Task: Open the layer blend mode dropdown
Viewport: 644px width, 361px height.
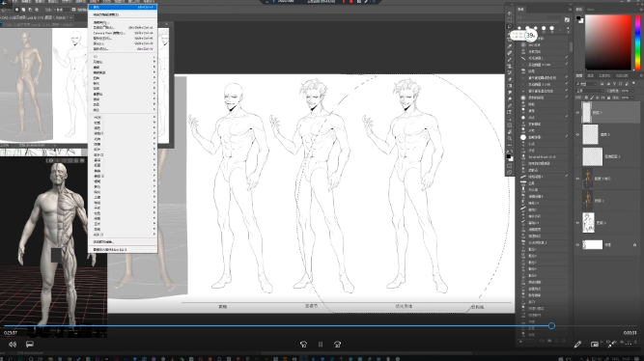Action: click(x=590, y=91)
